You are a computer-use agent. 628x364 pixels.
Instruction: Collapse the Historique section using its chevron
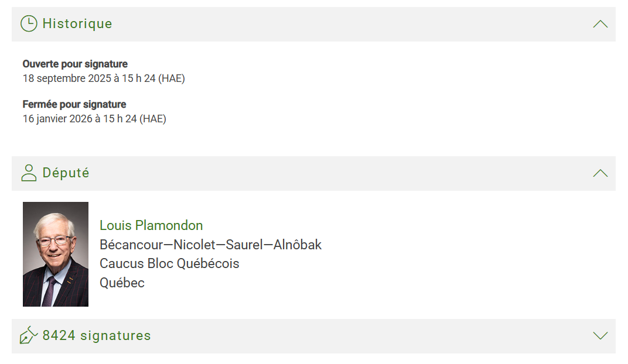600,24
